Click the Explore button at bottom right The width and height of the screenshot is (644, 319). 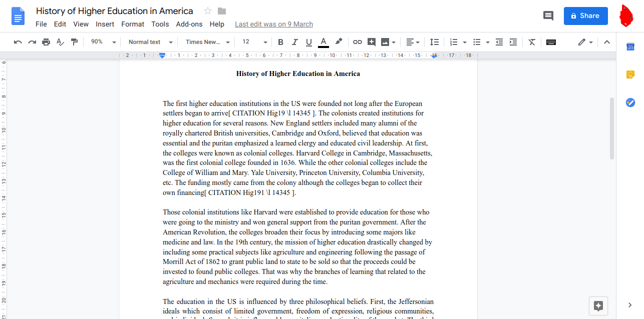[x=598, y=306]
